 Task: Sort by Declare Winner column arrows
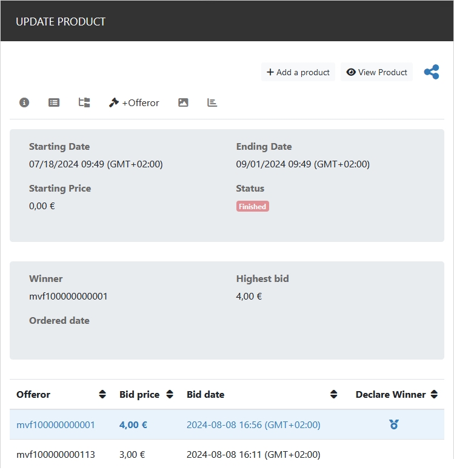(x=434, y=395)
